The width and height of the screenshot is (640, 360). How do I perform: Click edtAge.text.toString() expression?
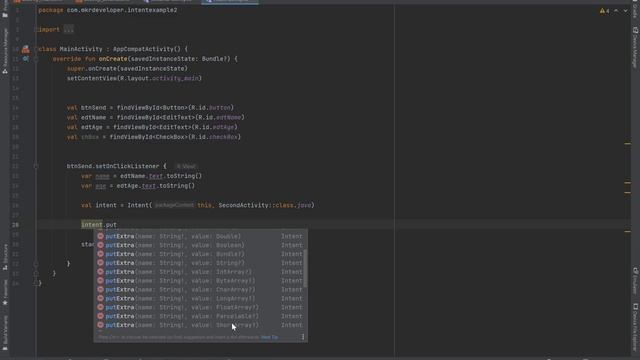[156, 186]
